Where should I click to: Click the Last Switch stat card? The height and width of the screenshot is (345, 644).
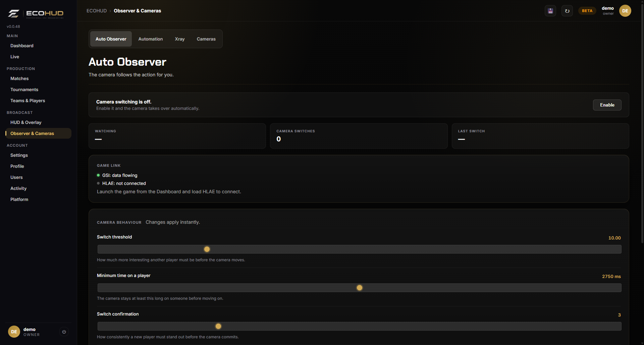(540, 136)
